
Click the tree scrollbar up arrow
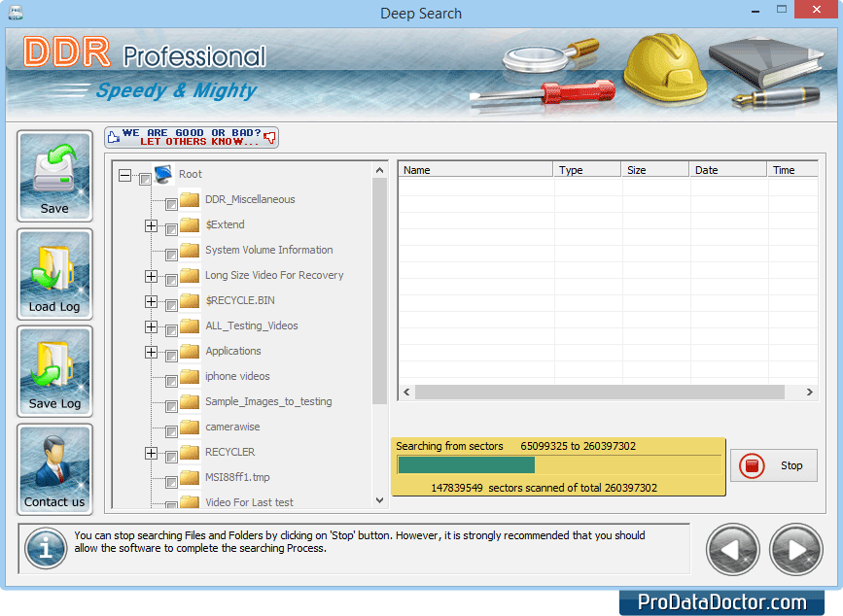pos(379,170)
